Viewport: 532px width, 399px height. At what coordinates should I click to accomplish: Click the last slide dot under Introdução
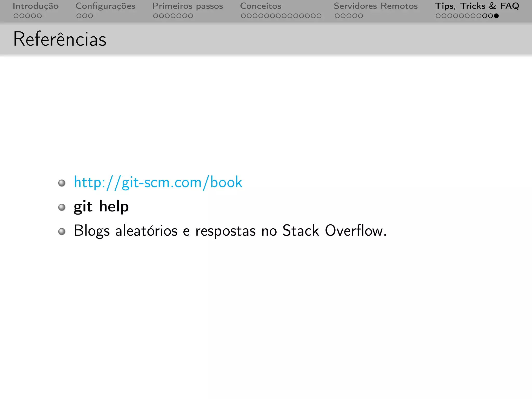[39, 16]
